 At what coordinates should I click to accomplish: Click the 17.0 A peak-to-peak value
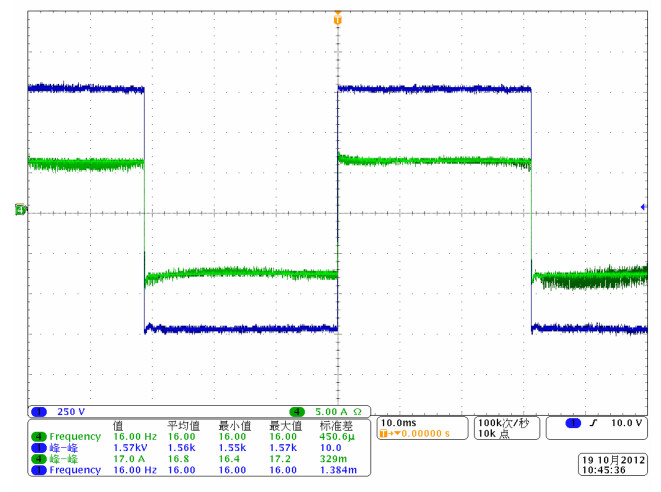pos(128,459)
